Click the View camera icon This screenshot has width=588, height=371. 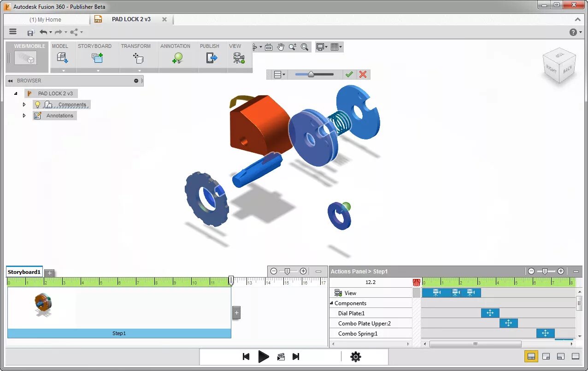(x=239, y=58)
